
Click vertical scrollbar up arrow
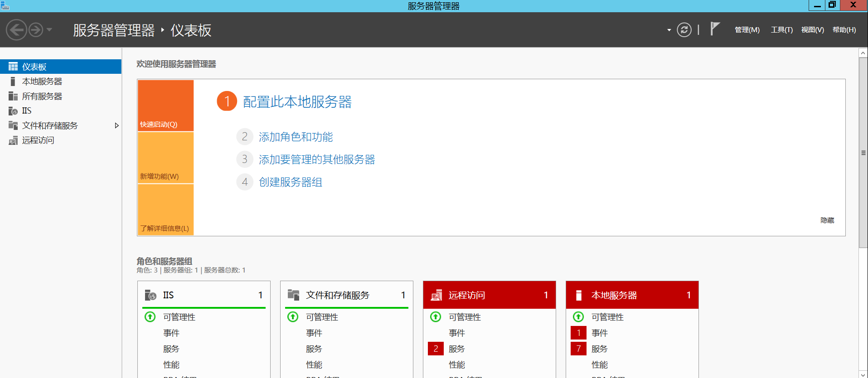coord(863,53)
